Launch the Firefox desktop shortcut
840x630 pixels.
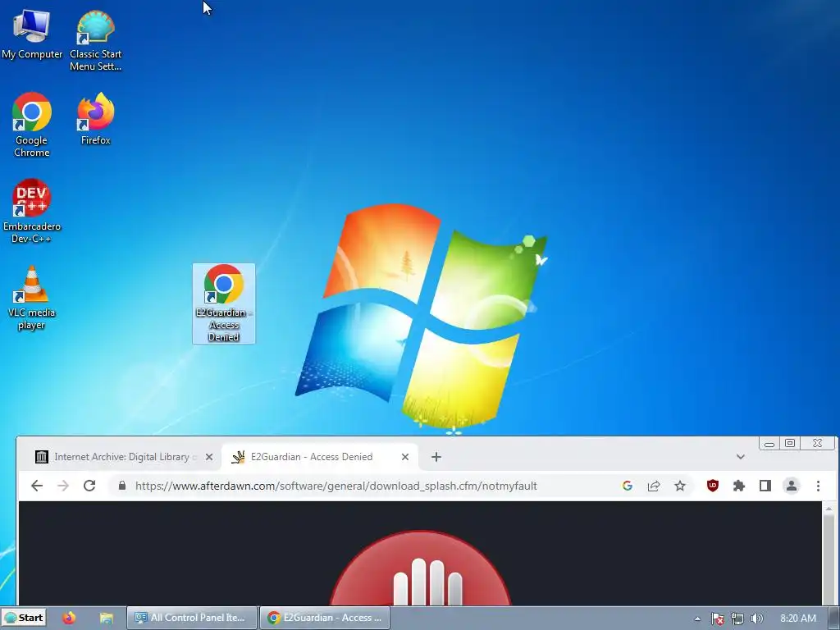point(95,119)
